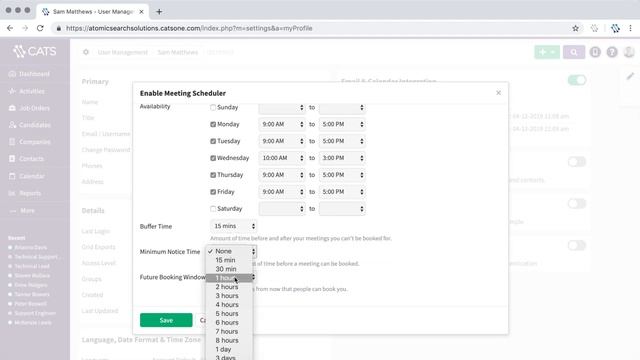Check the Saturday availability checkbox
640x360 pixels.
[213, 209]
